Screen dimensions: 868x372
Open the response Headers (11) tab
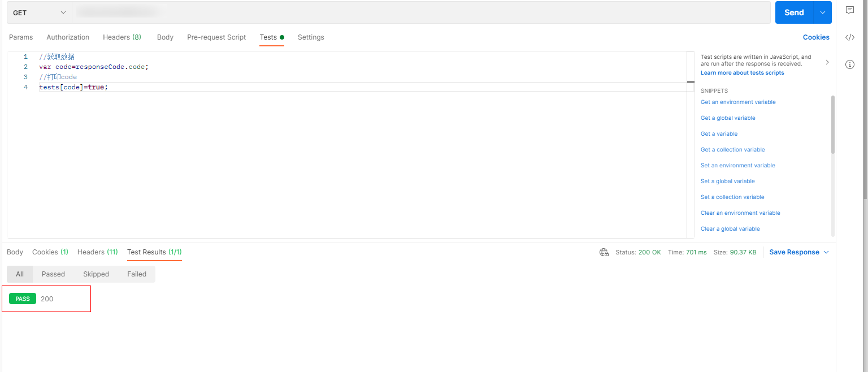[x=98, y=252]
